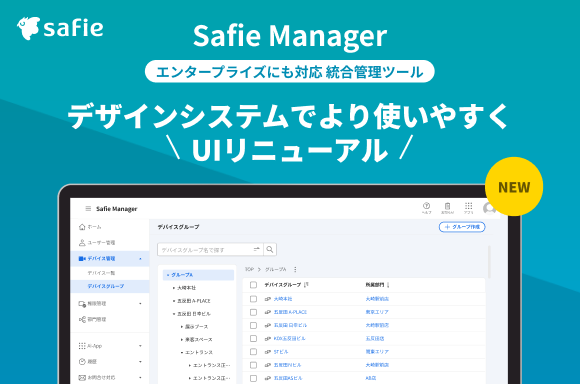This screenshot has width=580, height=384.
Task: Tick checkbox for 五反田 日幸ビル table row
Action: coord(253,326)
